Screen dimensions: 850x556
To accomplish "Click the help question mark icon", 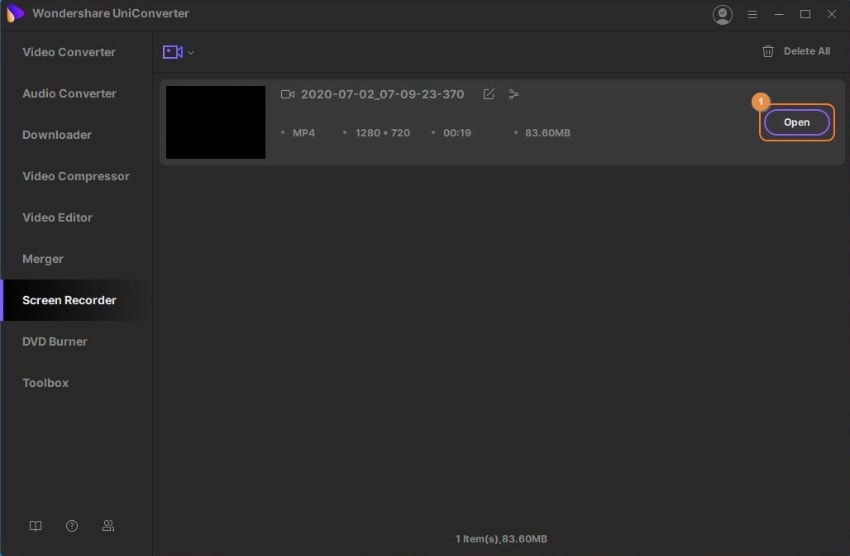I will (x=72, y=526).
